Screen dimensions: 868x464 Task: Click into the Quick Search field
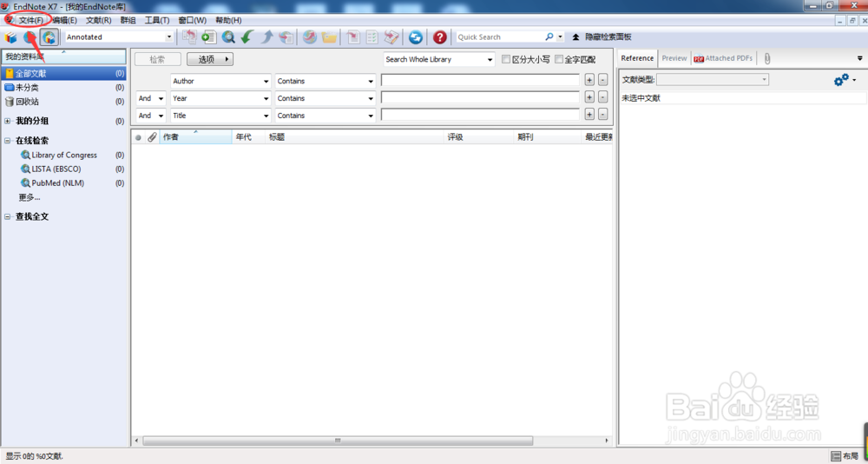tap(500, 37)
